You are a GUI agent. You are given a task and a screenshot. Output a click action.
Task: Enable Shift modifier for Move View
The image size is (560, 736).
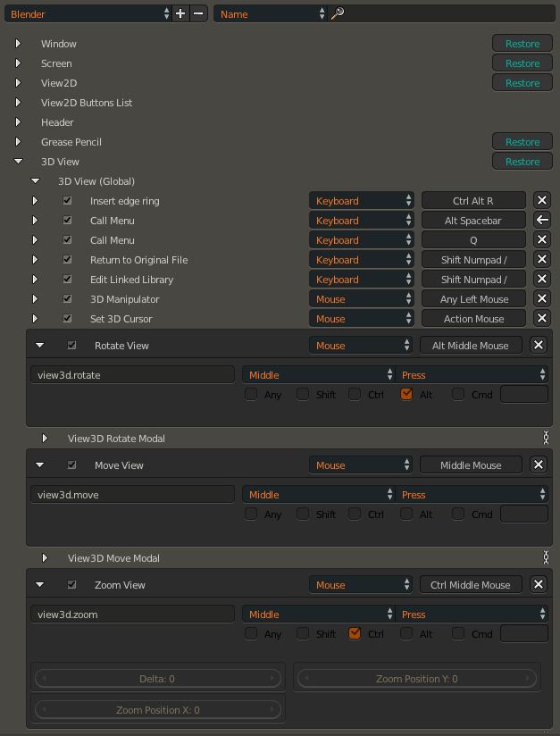[304, 514]
